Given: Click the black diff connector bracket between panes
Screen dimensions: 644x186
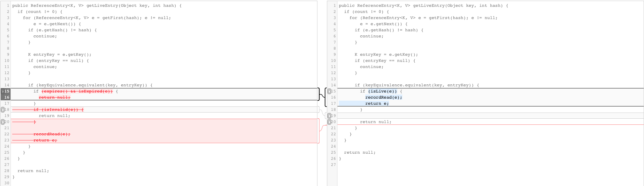Looking at the screenshot, I should coord(322,95).
